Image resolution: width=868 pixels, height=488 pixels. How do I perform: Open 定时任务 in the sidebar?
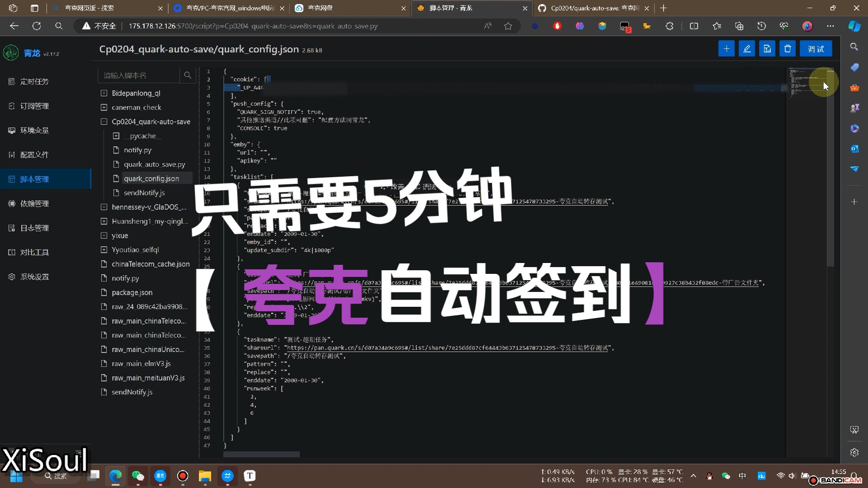(x=34, y=82)
